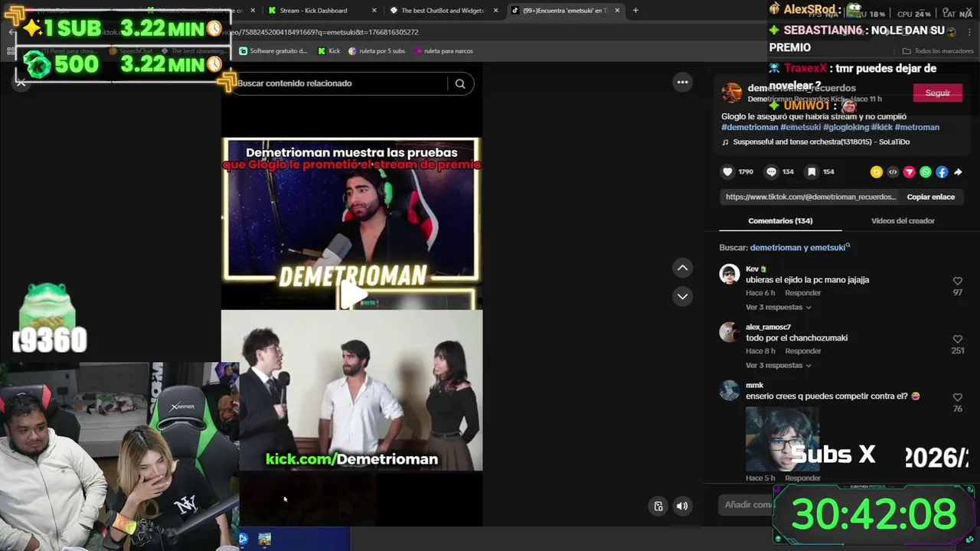Expand 'Ver 3 respuestas' under alex_ramosc7's comment
The width and height of the screenshot is (980, 551).
pyautogui.click(x=778, y=365)
